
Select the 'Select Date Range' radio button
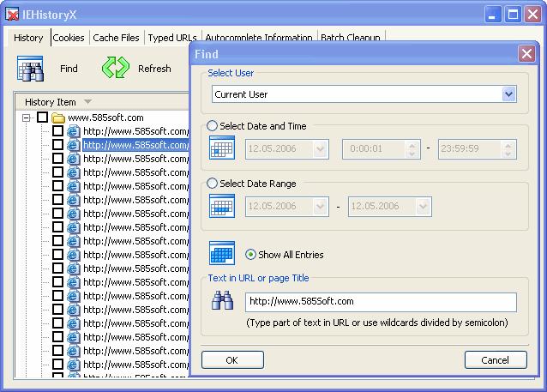click(212, 184)
